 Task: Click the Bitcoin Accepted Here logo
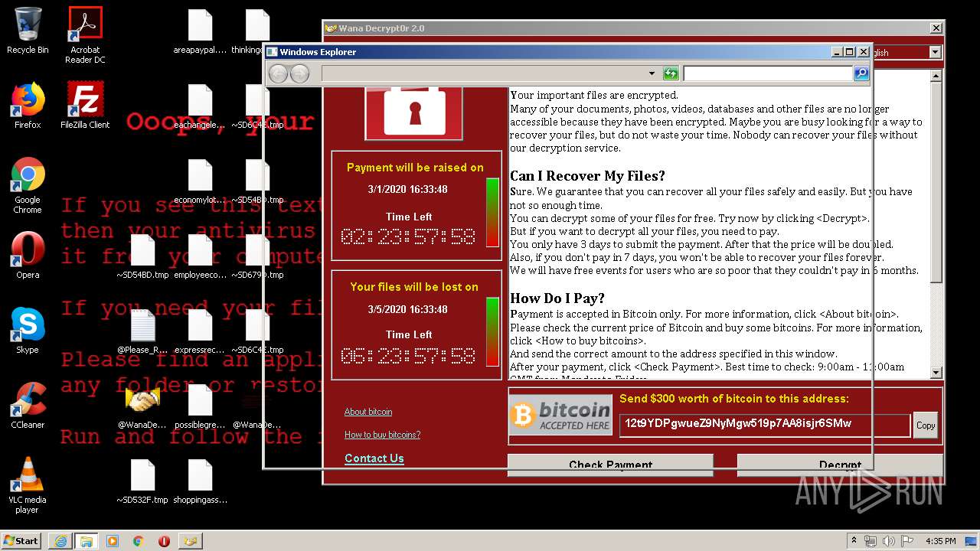pyautogui.click(x=560, y=415)
